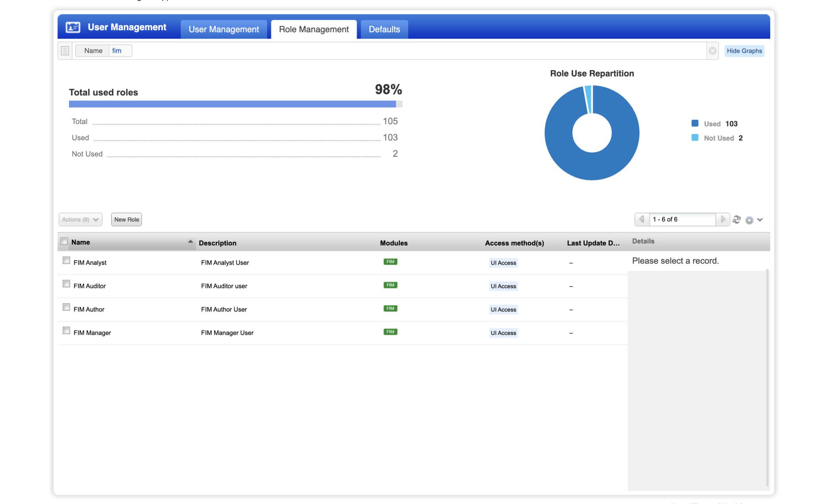
Task: Click the FIM module badge for FIM Manager
Action: (x=390, y=332)
